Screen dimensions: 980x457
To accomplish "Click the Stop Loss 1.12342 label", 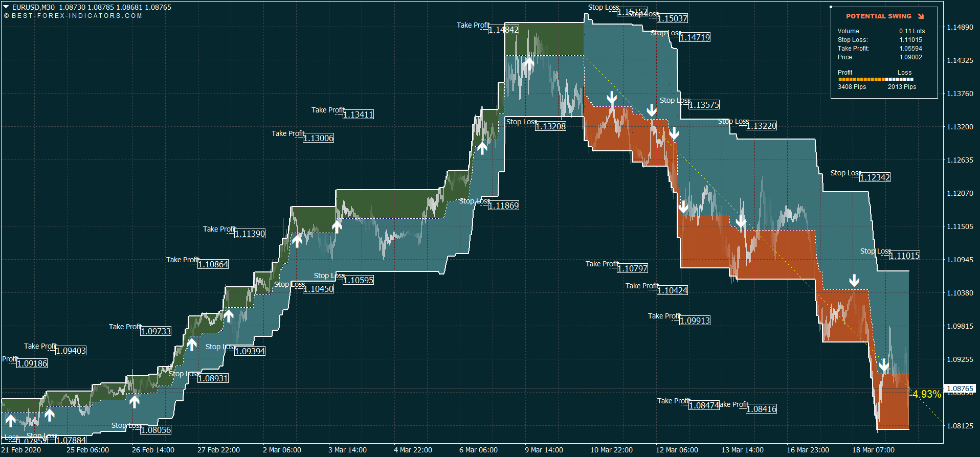I will (x=875, y=177).
